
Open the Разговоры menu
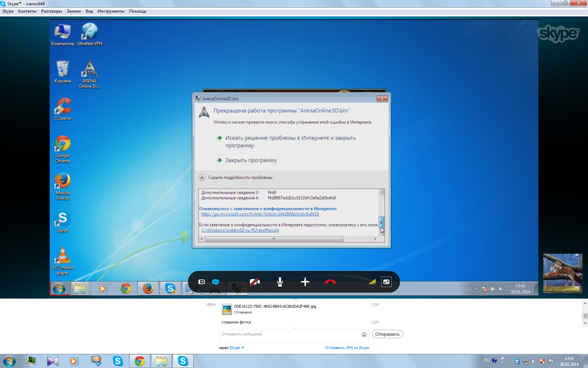[x=51, y=11]
